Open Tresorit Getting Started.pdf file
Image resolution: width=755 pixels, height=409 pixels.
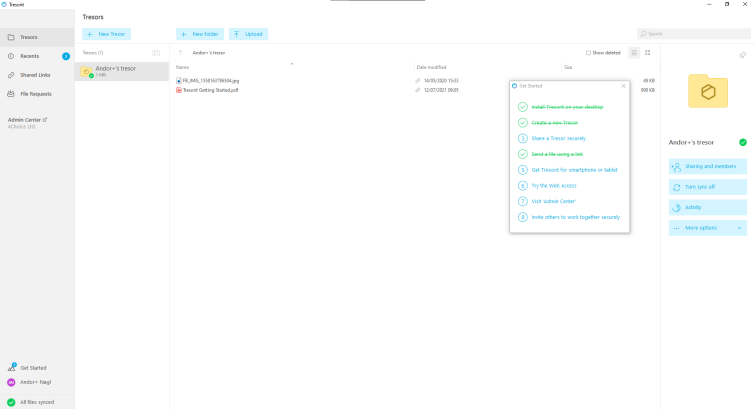click(x=210, y=90)
